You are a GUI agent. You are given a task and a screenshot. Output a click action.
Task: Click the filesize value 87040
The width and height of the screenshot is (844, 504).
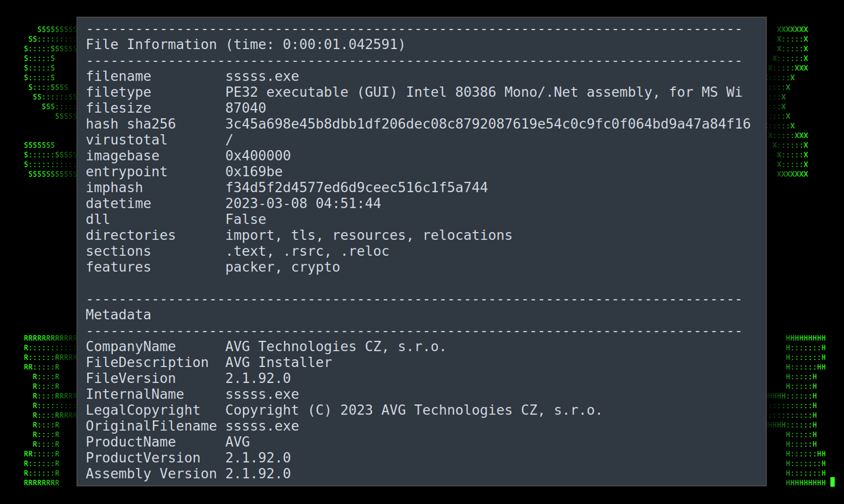pyautogui.click(x=246, y=108)
